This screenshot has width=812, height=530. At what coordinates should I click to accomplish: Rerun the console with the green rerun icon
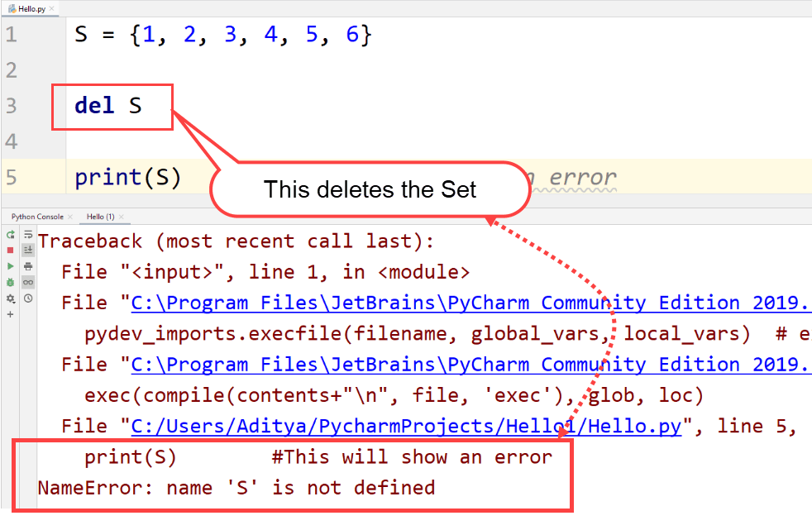coord(11,235)
